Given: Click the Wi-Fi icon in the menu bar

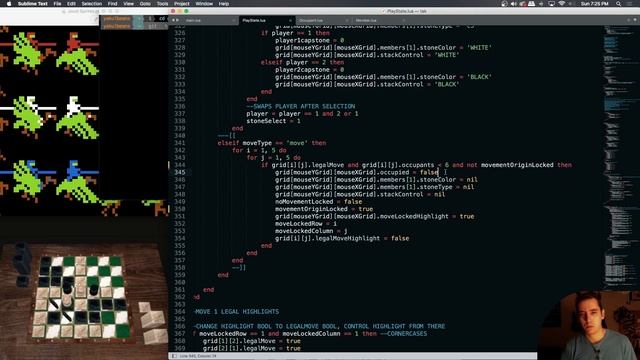Looking at the screenshot, I should [562, 4].
